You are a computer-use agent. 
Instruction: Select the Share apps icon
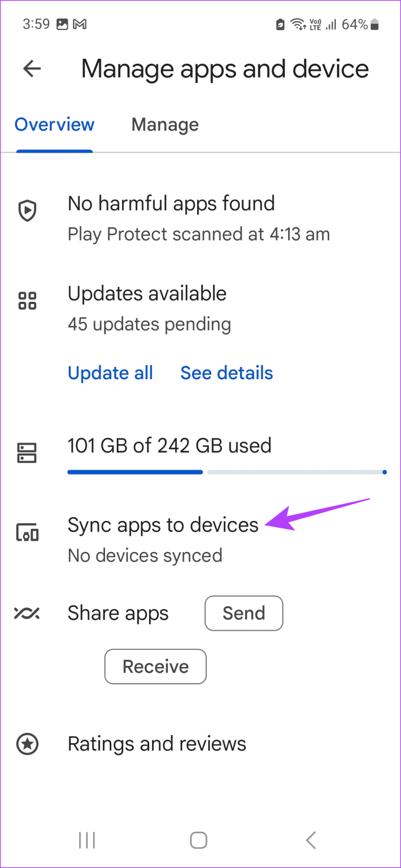click(27, 614)
